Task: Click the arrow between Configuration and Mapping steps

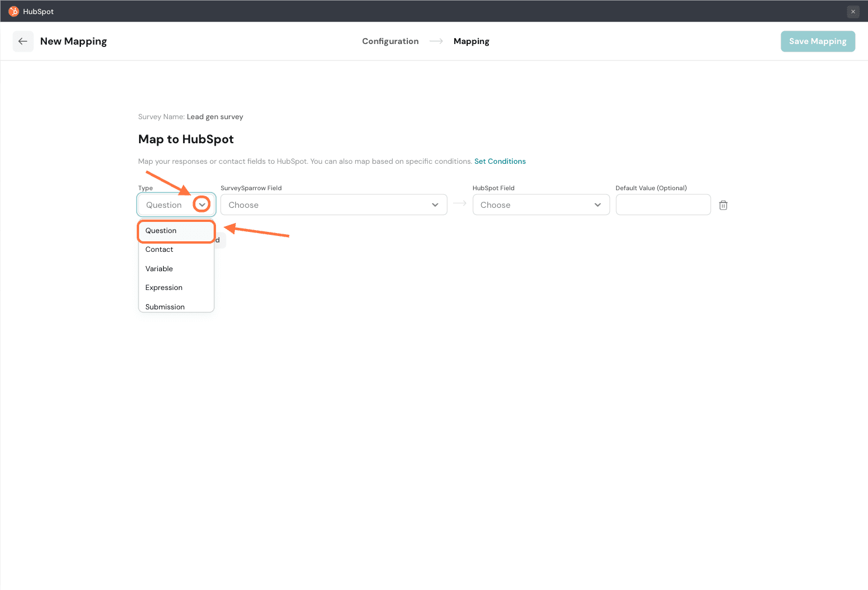Action: click(436, 41)
